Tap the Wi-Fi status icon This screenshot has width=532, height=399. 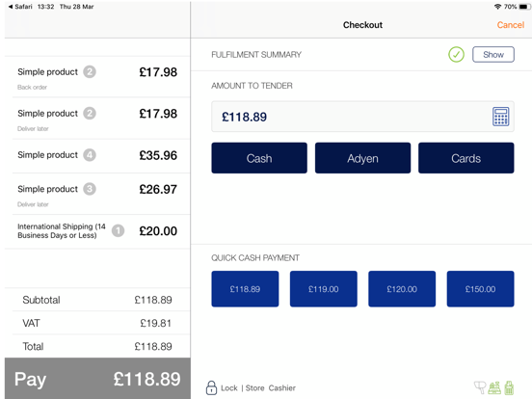click(x=497, y=7)
